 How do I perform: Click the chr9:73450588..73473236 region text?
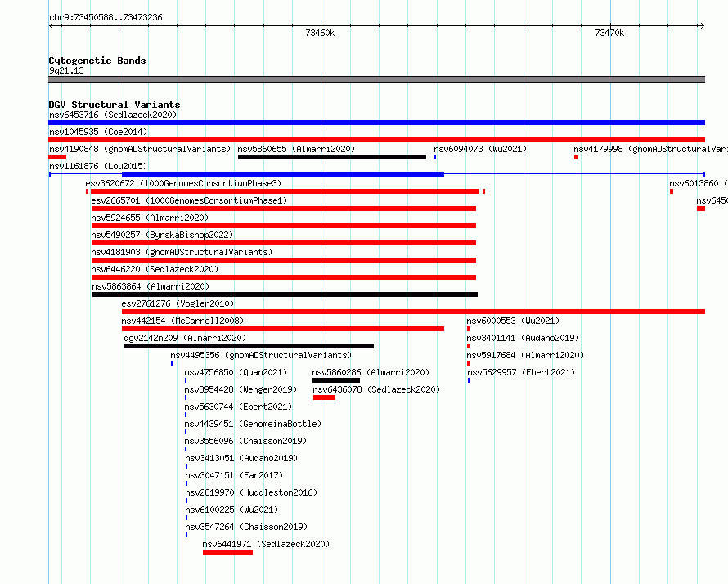point(106,18)
